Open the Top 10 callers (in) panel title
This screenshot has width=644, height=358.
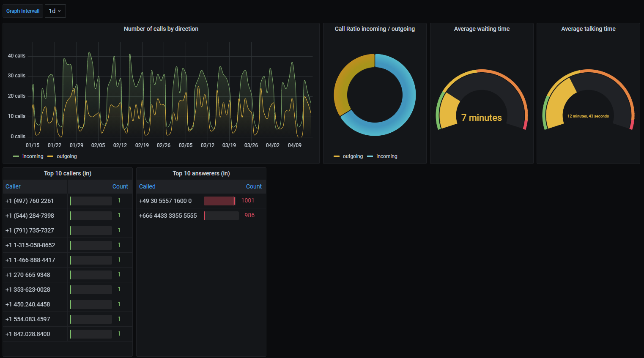tap(68, 173)
